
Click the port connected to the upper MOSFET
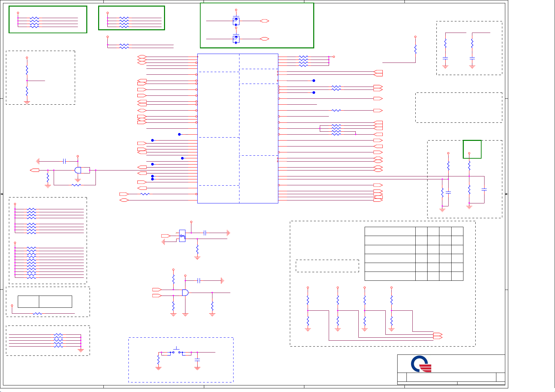tap(264, 21)
